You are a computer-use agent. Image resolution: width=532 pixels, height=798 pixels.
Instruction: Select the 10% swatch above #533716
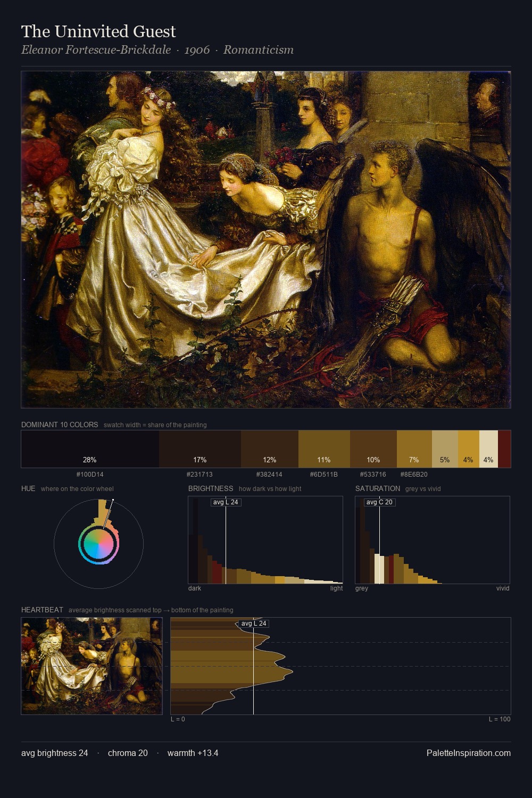(373, 449)
